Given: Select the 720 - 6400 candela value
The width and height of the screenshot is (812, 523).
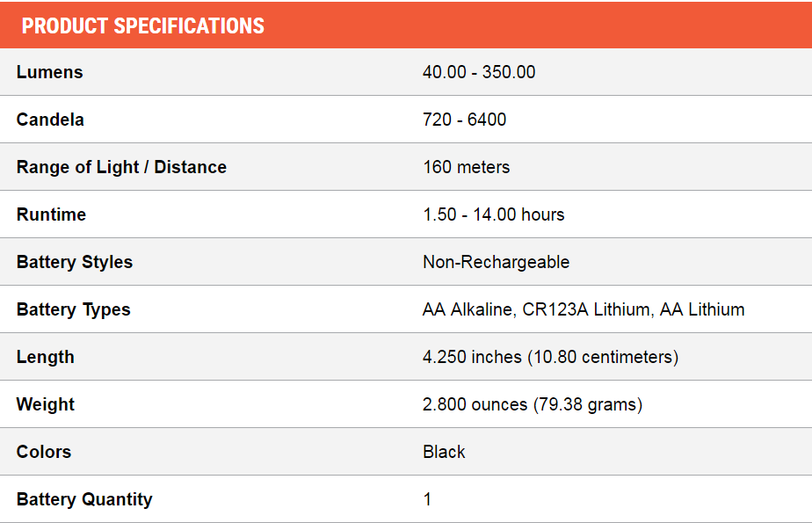Looking at the screenshot, I should [x=464, y=120].
